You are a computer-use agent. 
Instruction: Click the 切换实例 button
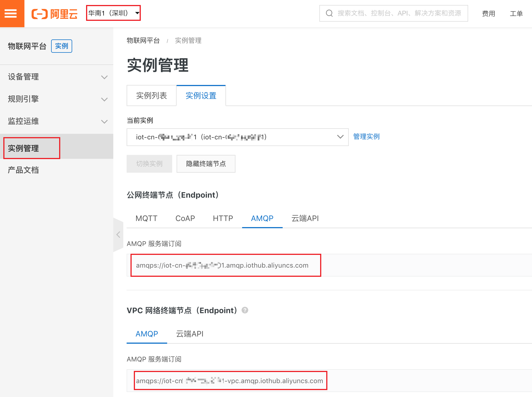tap(149, 164)
